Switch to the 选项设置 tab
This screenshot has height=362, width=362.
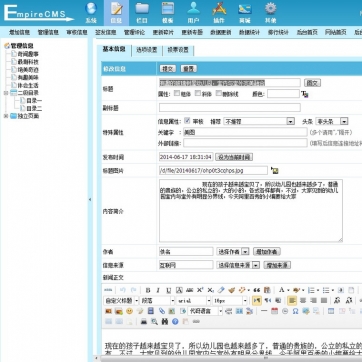[147, 50]
